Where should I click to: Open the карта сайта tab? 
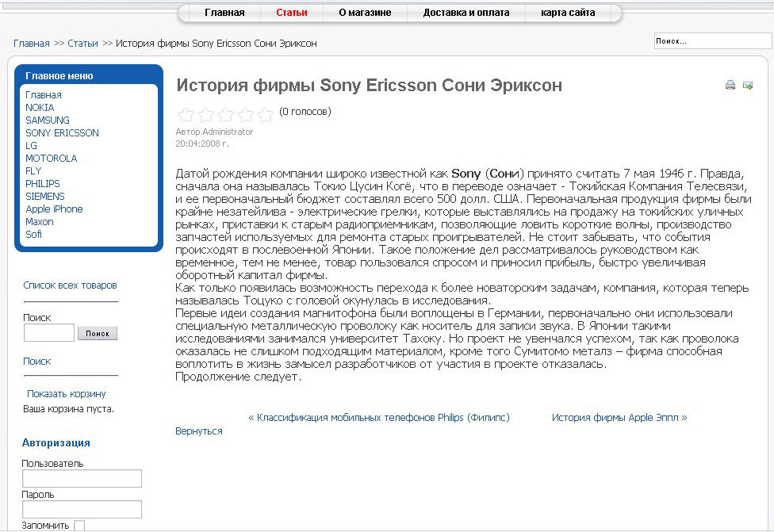coord(568,13)
